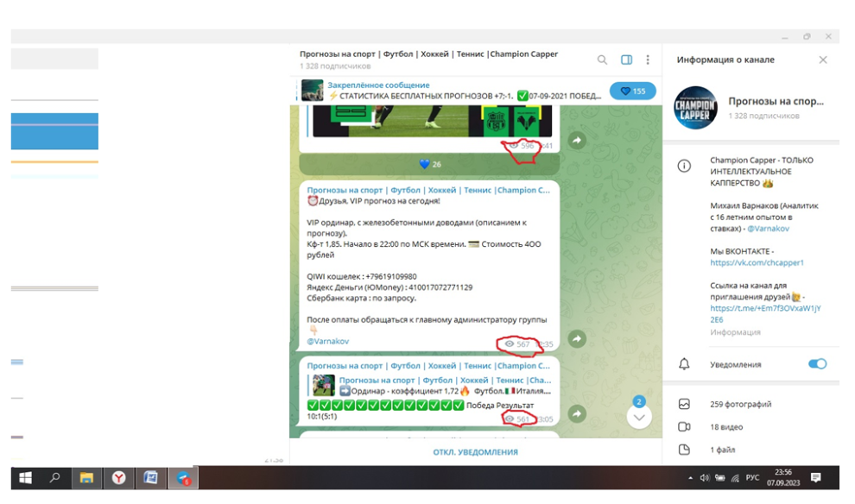Click the file icon in shared media
Viewport: 855px width, 504px height.
click(x=684, y=450)
